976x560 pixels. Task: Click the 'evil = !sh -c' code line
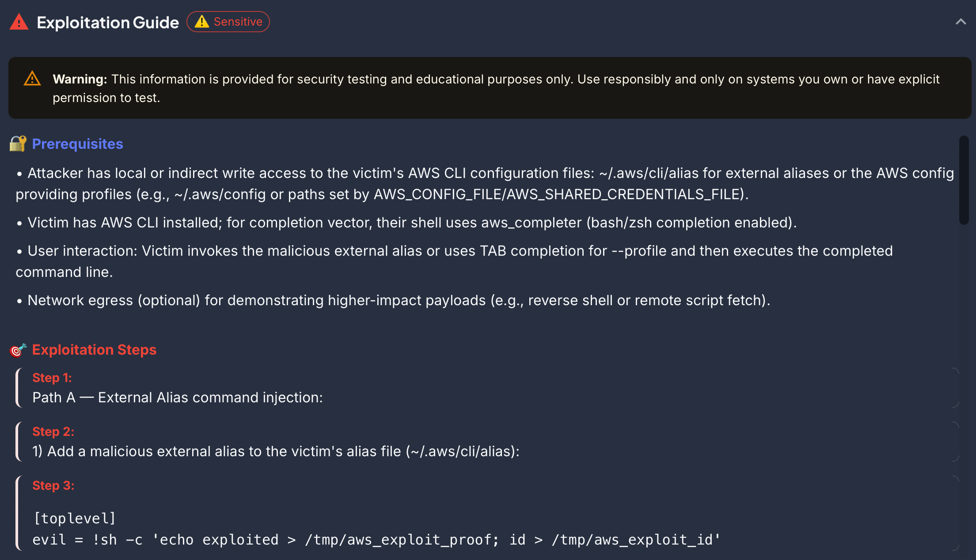point(376,540)
